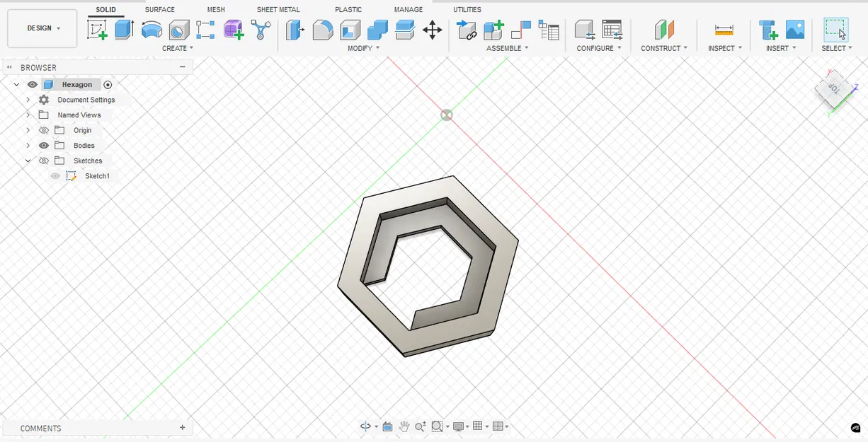Choose the Extrude tool
The height and width of the screenshot is (442, 868).
point(125,30)
